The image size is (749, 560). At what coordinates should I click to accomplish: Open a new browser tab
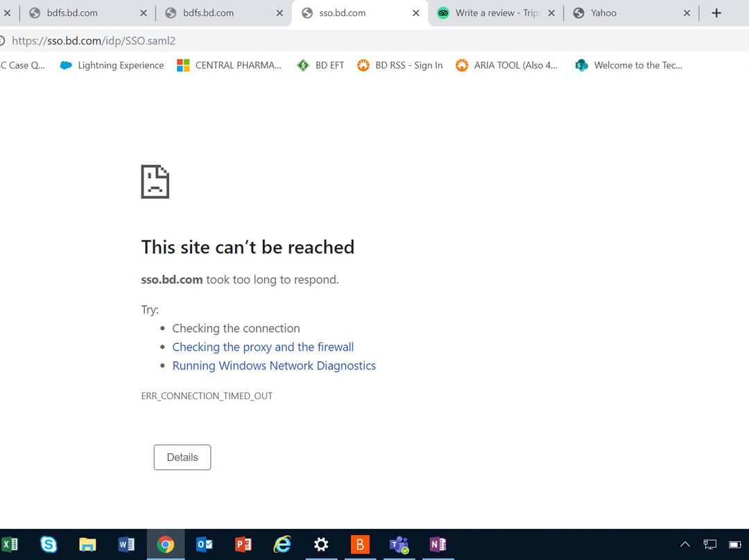[716, 13]
